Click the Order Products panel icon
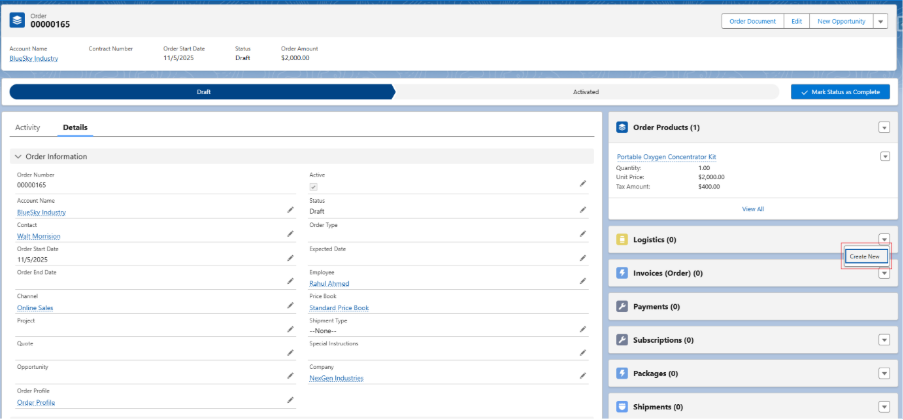903x420 pixels. (622, 127)
